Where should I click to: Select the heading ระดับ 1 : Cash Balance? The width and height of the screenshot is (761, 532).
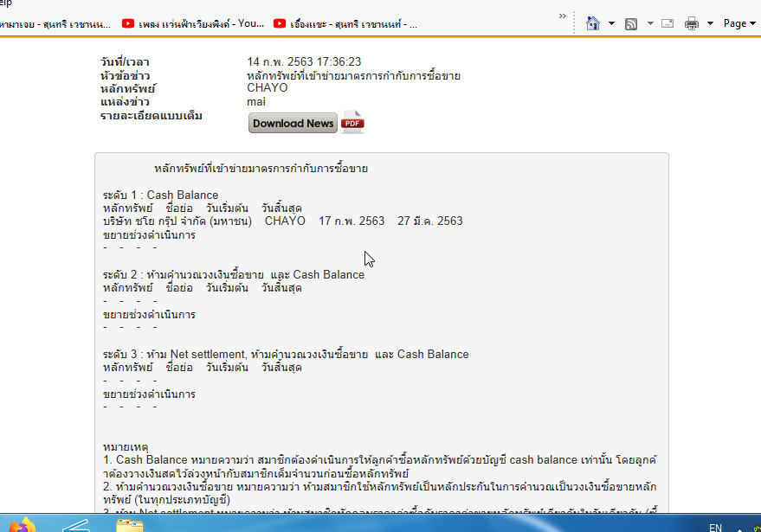pos(161,195)
